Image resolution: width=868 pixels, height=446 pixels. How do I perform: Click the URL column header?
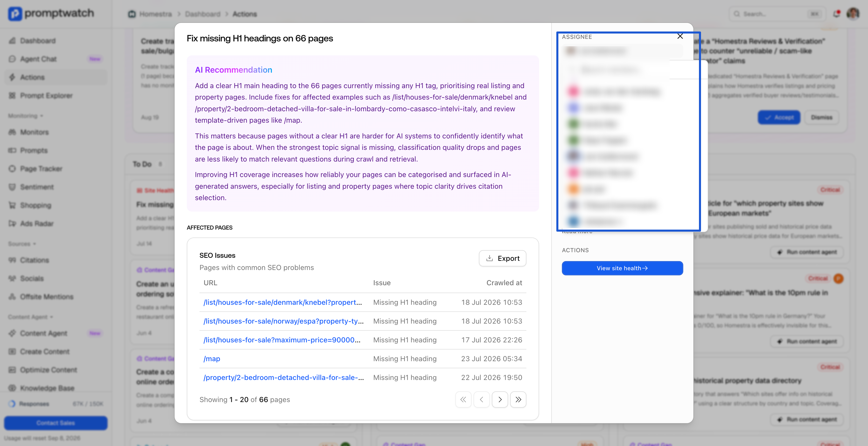[x=210, y=283]
